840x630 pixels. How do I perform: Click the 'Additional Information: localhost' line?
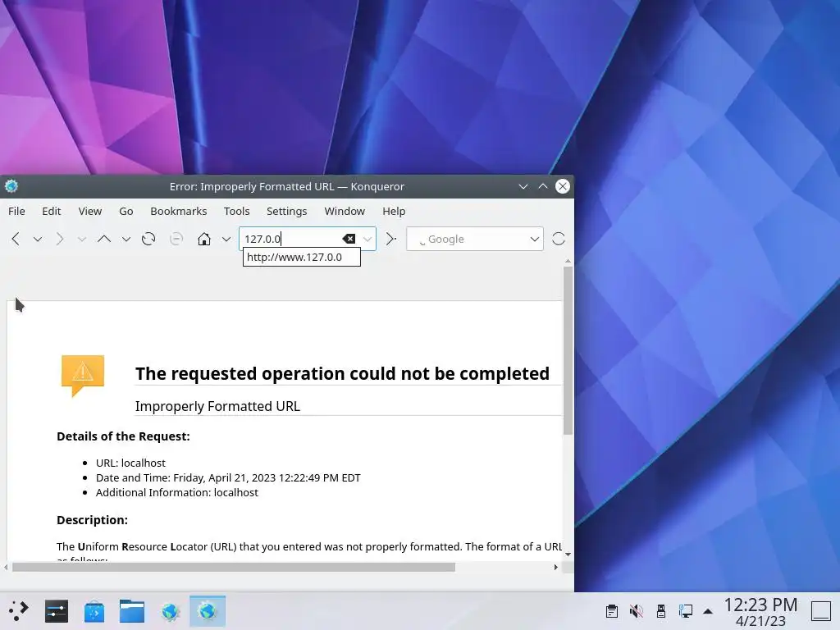tap(177, 492)
